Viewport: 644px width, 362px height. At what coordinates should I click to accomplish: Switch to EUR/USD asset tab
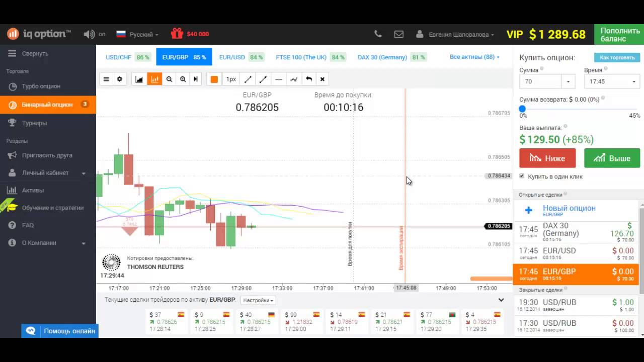(242, 57)
